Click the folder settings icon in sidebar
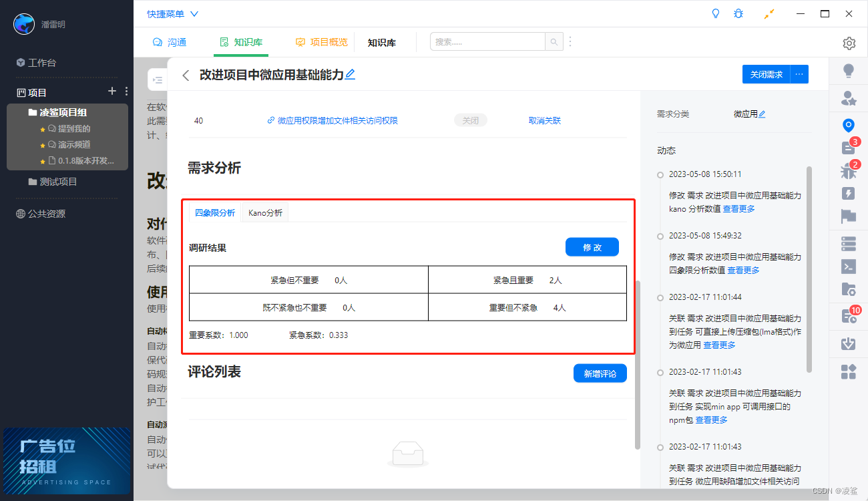The image size is (868, 501). (x=849, y=289)
